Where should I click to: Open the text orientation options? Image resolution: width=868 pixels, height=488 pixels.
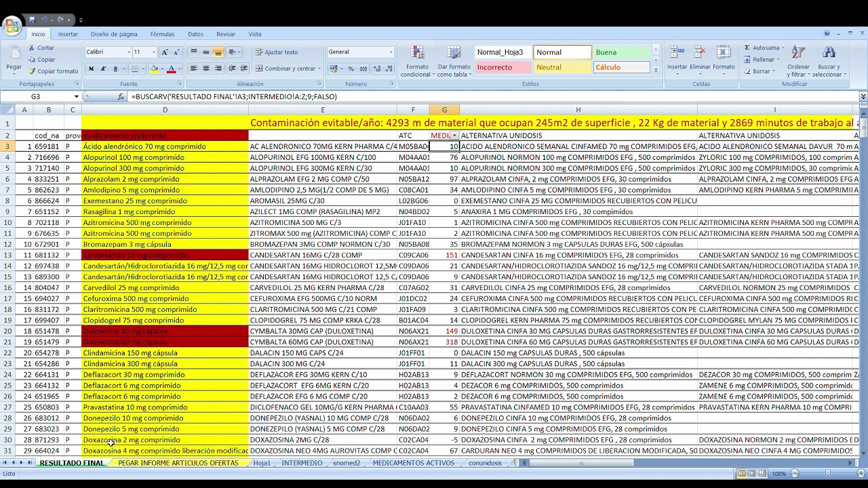(233, 52)
